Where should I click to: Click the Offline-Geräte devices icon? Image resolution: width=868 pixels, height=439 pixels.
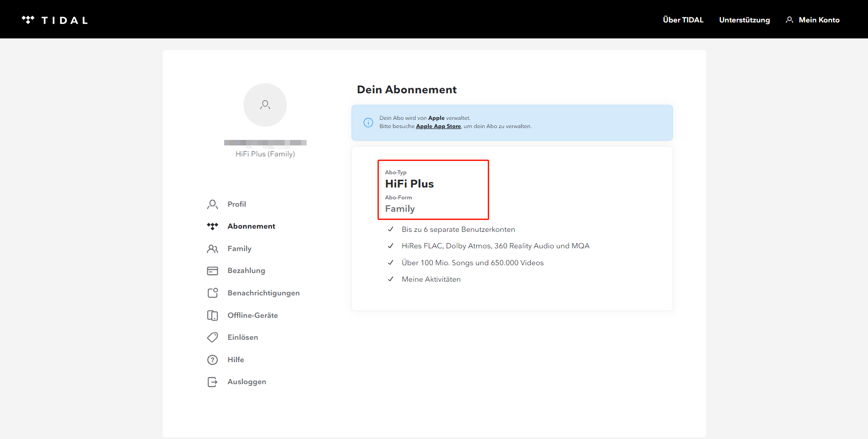click(212, 315)
